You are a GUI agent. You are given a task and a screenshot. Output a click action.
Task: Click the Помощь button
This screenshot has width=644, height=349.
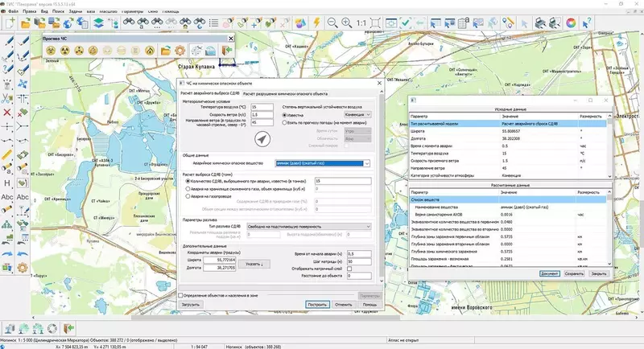coord(369,304)
